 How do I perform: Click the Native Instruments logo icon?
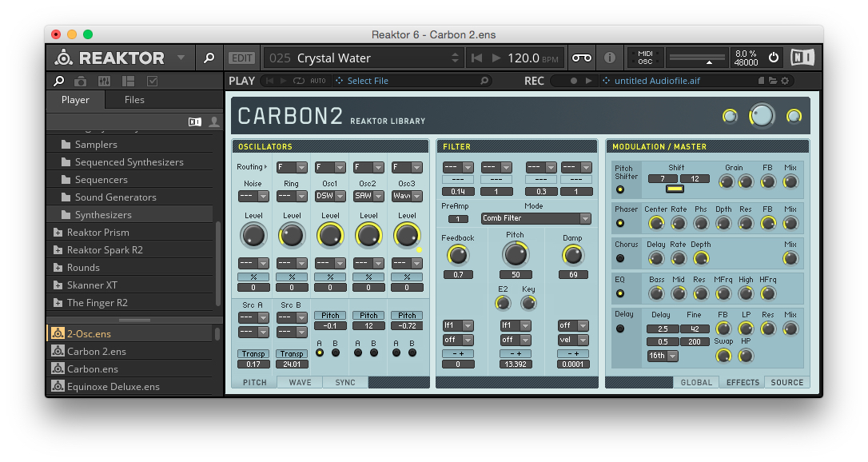[802, 58]
